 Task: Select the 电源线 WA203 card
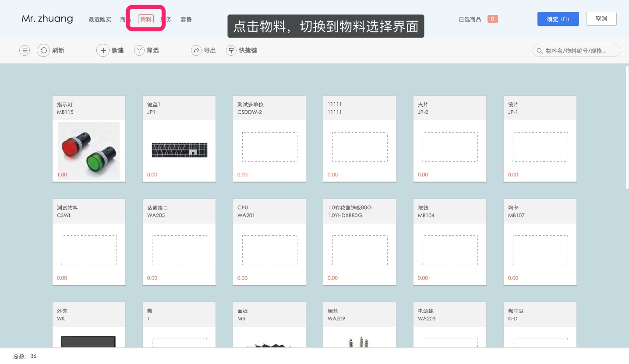[x=450, y=325]
